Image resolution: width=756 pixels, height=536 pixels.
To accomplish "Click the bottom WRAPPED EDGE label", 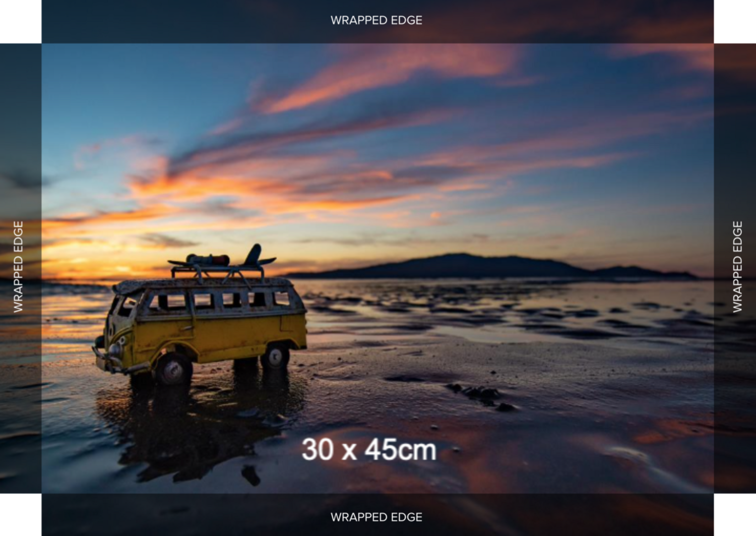I will (376, 517).
